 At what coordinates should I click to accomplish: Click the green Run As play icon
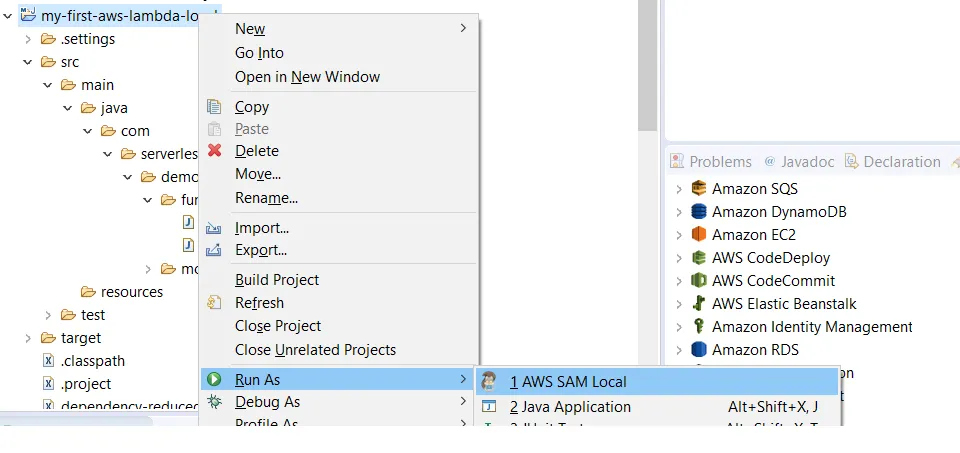pyautogui.click(x=214, y=380)
